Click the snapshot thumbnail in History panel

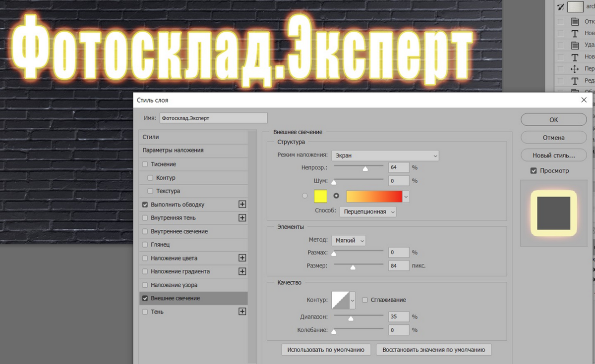coord(575,7)
